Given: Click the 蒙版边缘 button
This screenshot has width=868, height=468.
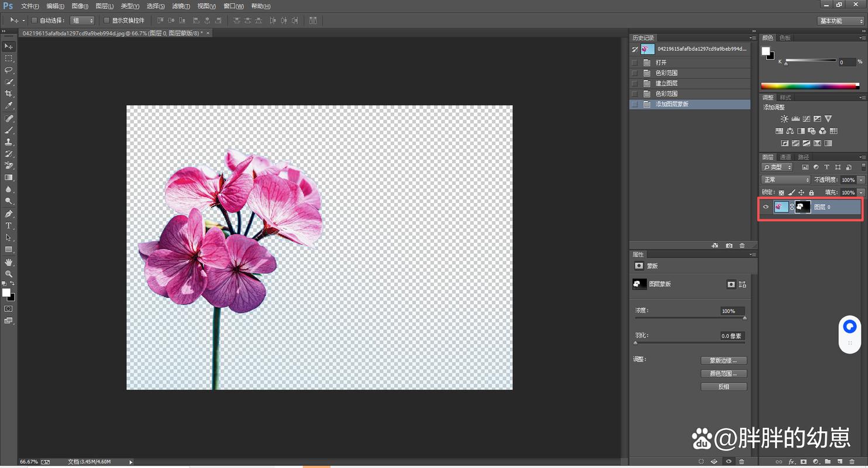Looking at the screenshot, I should click(x=724, y=361).
